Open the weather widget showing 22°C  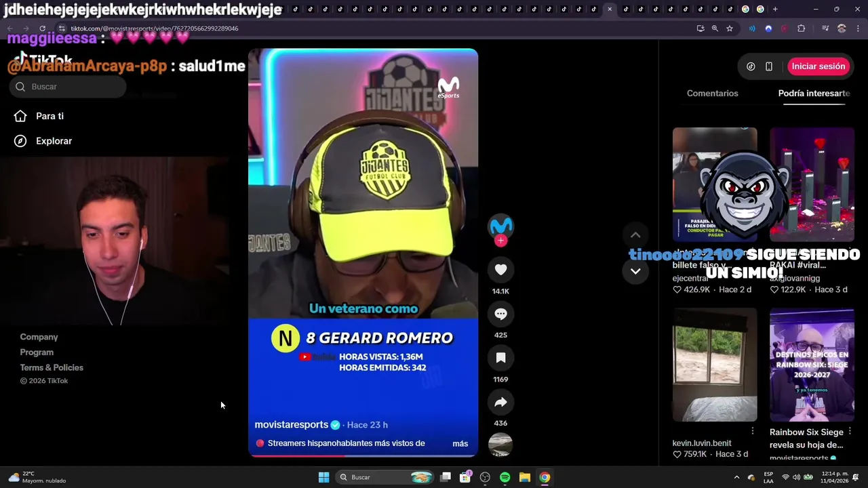coord(37,477)
